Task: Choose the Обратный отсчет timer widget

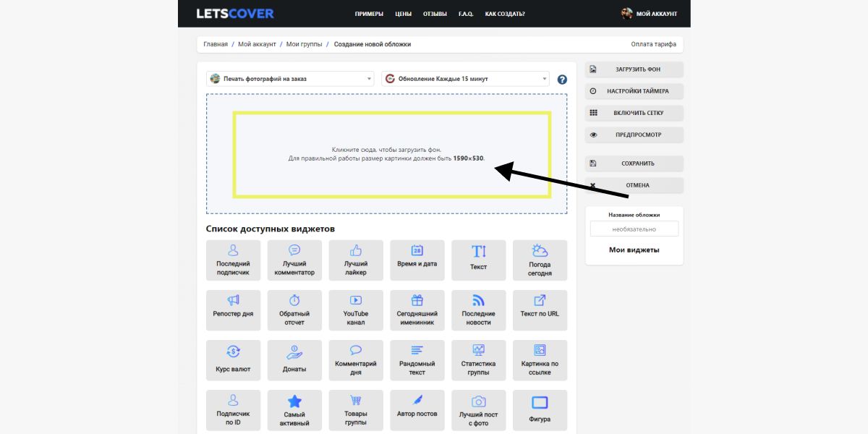Action: (294, 310)
